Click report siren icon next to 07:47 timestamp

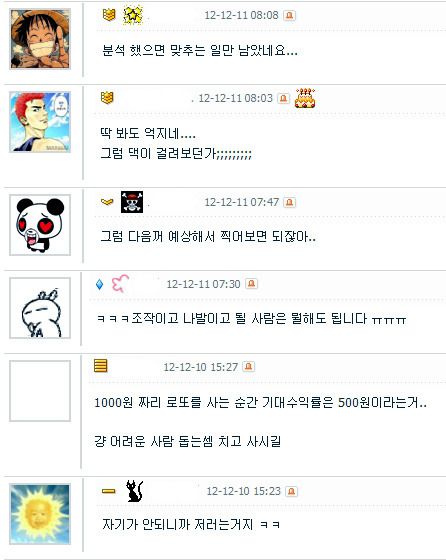coord(289,202)
